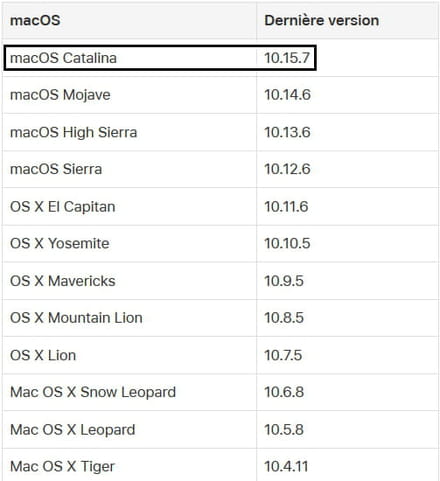Select version 10.13.6 cell
The image size is (440, 481).
point(287,132)
